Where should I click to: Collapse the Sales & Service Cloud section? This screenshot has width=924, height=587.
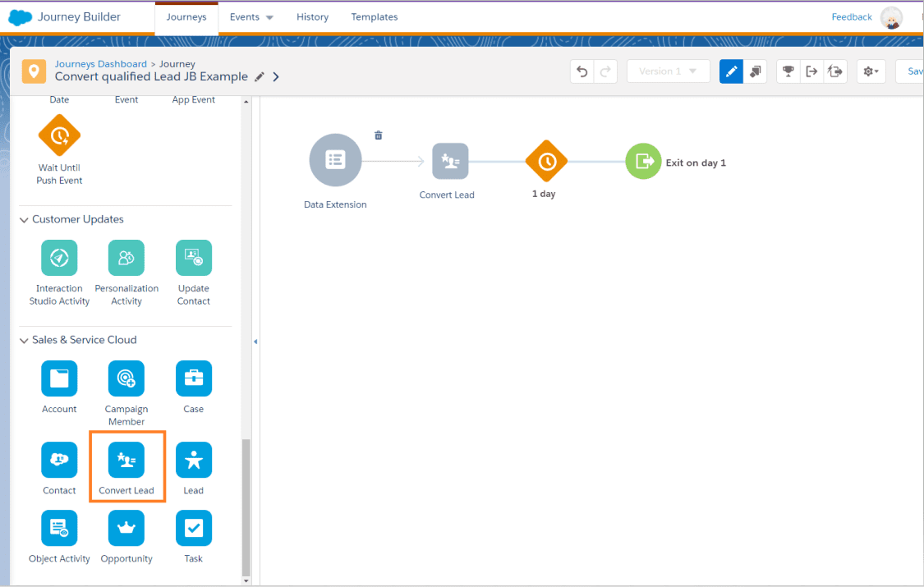25,340
